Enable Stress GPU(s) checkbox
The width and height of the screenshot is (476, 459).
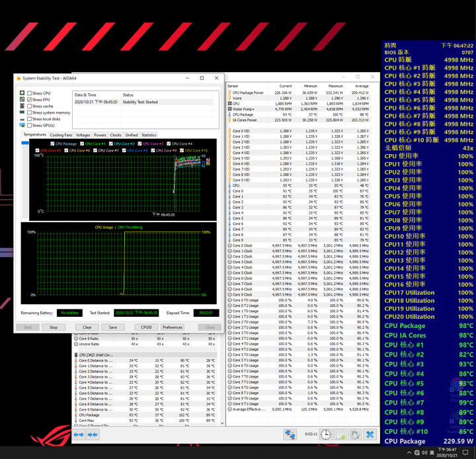(30, 125)
